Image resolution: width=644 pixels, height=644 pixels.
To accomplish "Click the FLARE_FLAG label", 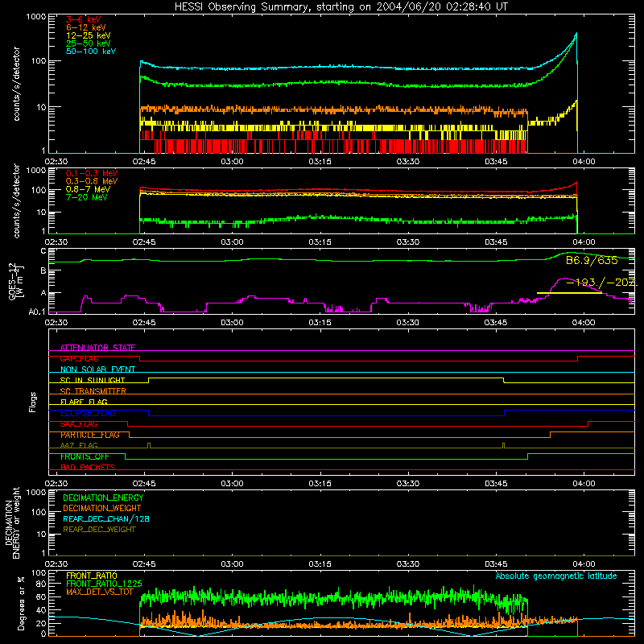I will (84, 402).
